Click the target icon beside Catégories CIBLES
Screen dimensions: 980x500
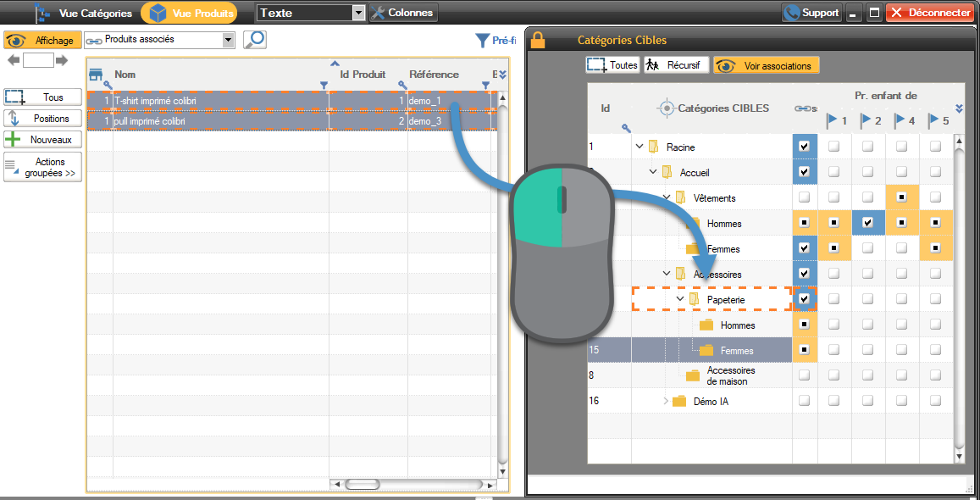coord(666,108)
